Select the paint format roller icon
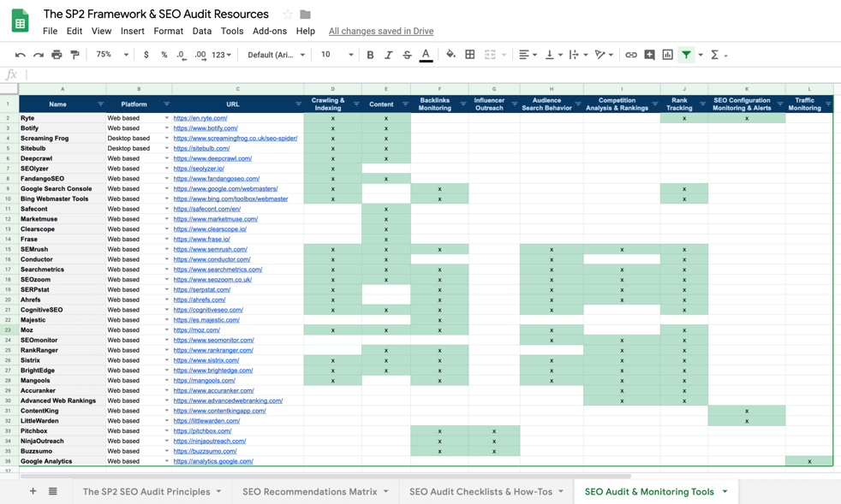The image size is (841, 504). pos(75,55)
